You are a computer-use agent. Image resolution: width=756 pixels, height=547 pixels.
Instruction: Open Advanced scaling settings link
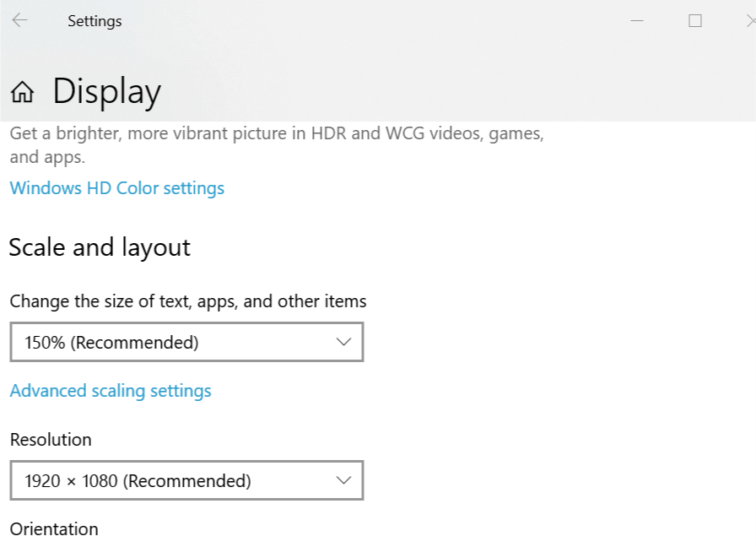pos(111,391)
